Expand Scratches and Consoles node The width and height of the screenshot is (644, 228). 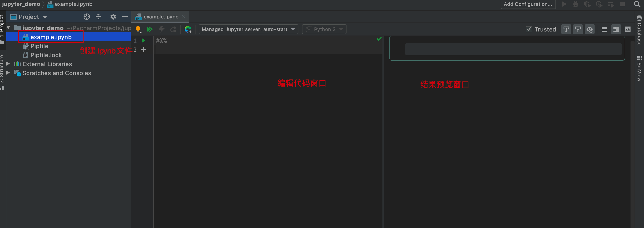(x=8, y=73)
